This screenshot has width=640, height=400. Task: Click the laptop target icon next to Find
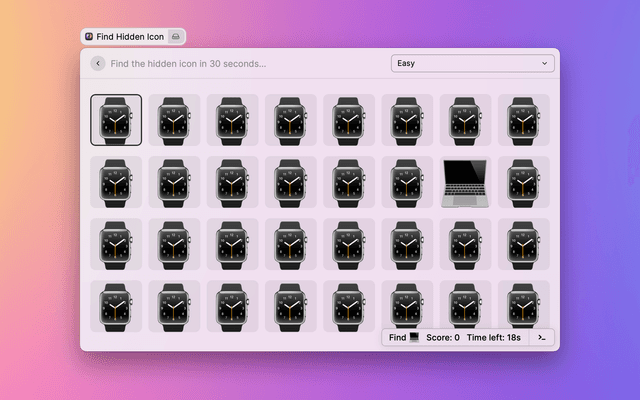tap(414, 338)
